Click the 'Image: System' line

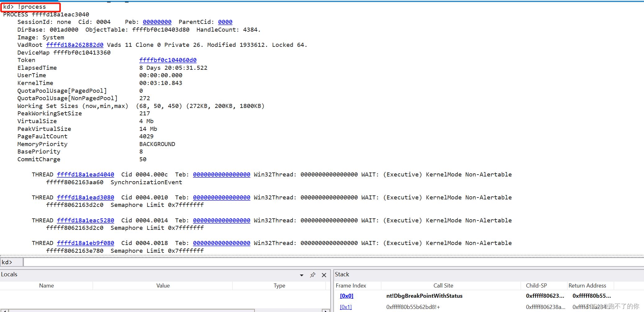tap(41, 38)
